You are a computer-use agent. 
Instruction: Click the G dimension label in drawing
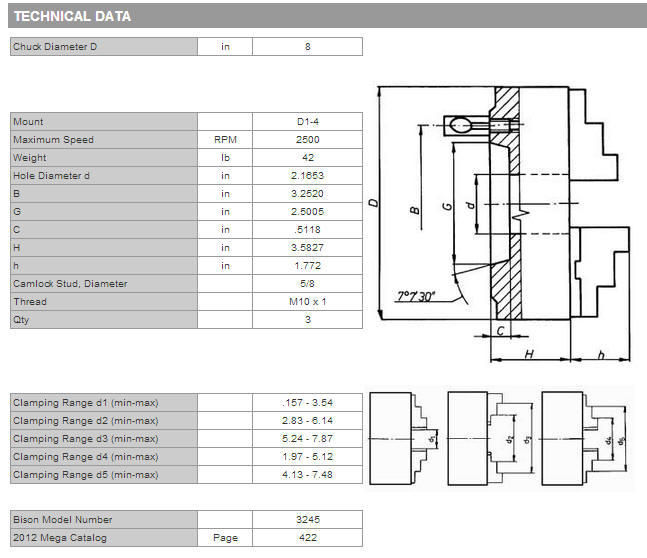(447, 206)
